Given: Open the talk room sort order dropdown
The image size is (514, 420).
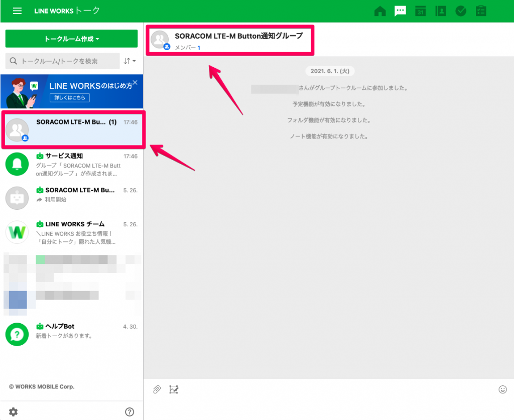Looking at the screenshot, I should (x=130, y=61).
